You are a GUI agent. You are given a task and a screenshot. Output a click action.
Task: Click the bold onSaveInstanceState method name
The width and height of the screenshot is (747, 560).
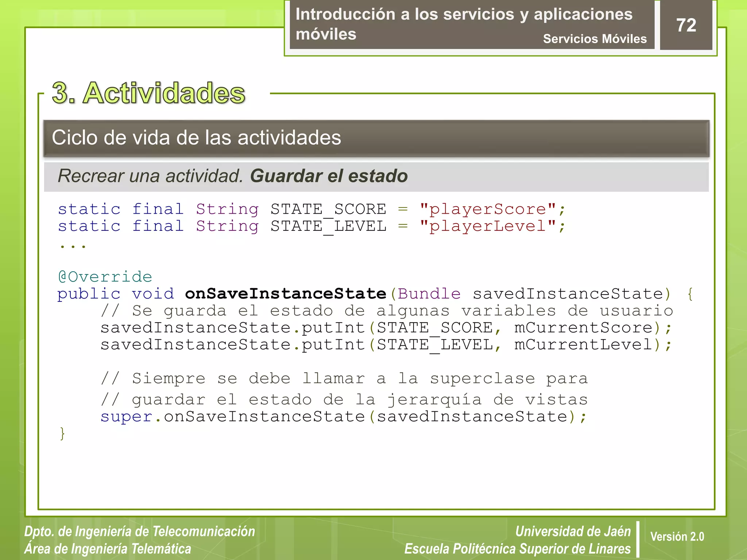click(x=286, y=293)
